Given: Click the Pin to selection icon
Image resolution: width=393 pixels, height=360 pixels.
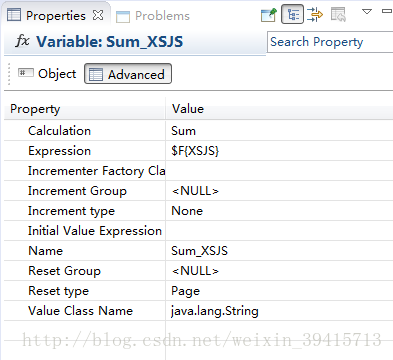Looking at the screenshot, I should 269,15.
